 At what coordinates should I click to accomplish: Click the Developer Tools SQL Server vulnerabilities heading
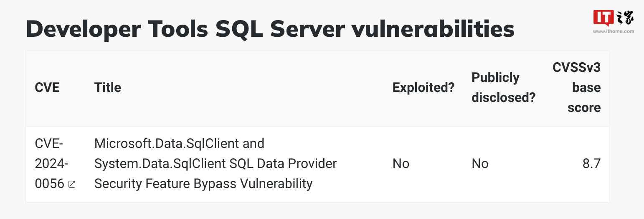click(x=270, y=29)
